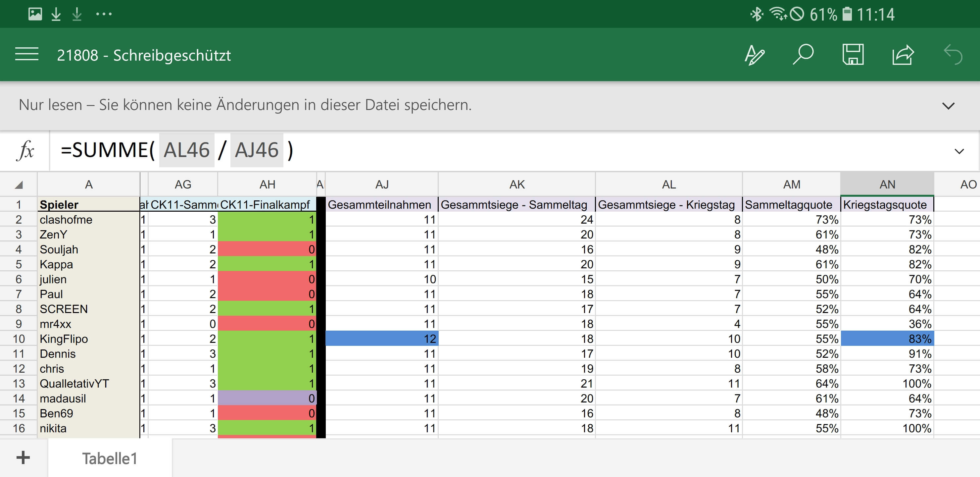Open the overflow dots in the status bar
The image size is (980, 477).
pos(104,15)
